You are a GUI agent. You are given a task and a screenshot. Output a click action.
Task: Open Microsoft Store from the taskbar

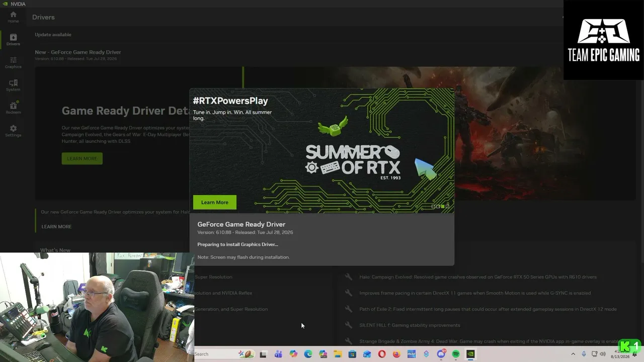pyautogui.click(x=352, y=354)
